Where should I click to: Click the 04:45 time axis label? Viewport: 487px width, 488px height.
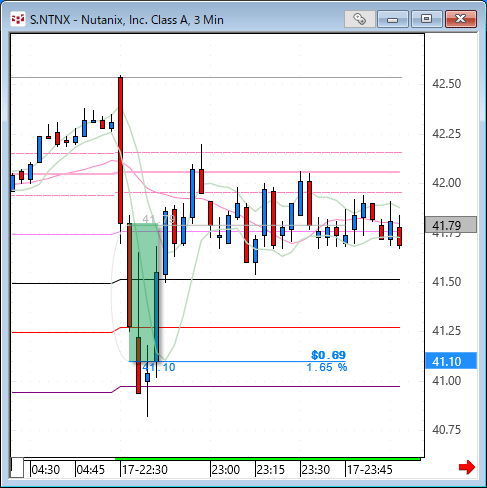pos(90,470)
